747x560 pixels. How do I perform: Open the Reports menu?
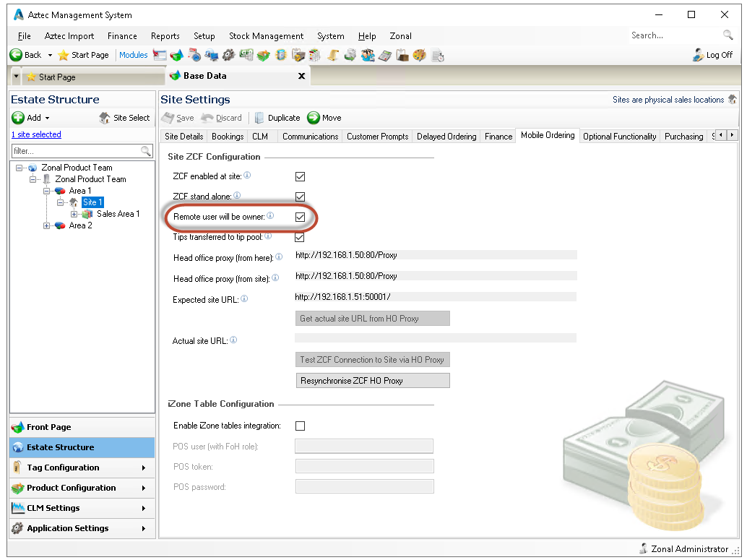[x=165, y=36]
